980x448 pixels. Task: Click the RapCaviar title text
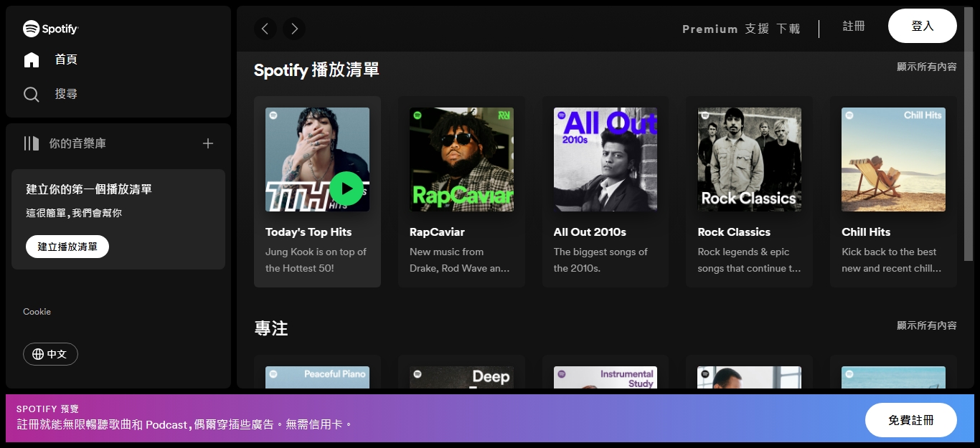tap(437, 232)
